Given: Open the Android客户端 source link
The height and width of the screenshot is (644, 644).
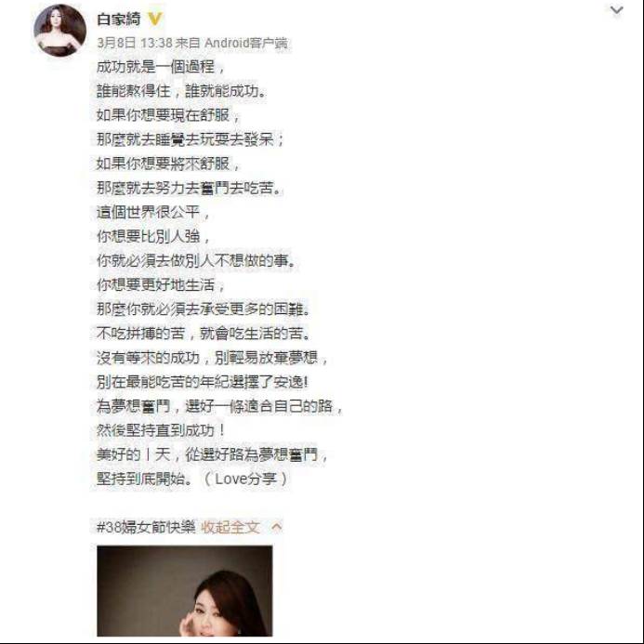Looking at the screenshot, I should coord(245,43).
